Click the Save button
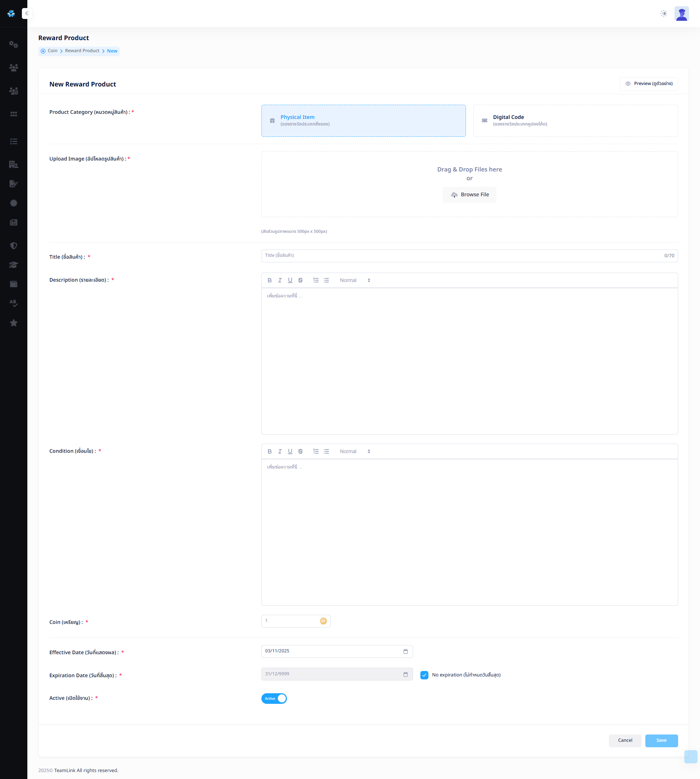The height and width of the screenshot is (779, 700). [661, 740]
